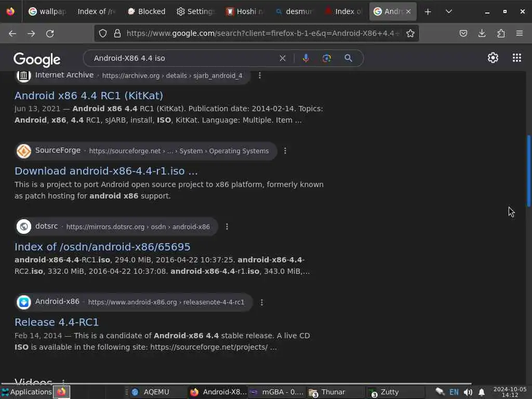Switch to Android-X8... Firefox taskbar window

pos(218,392)
